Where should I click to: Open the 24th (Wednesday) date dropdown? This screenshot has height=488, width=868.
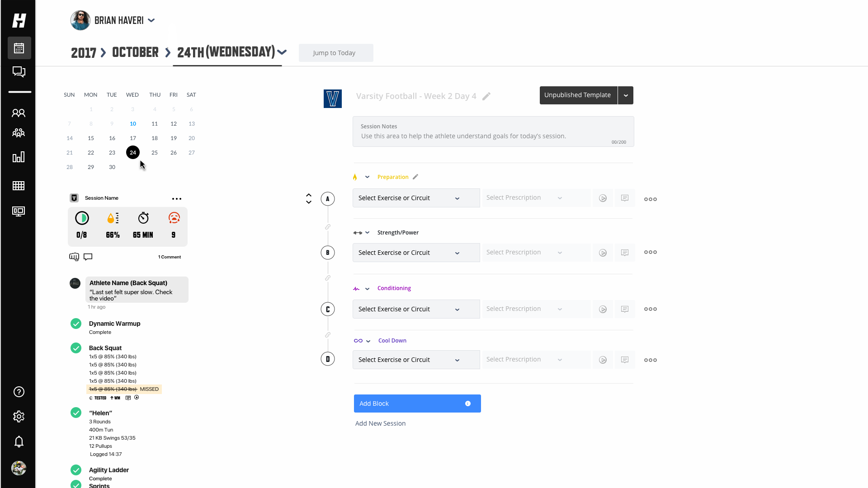[282, 52]
